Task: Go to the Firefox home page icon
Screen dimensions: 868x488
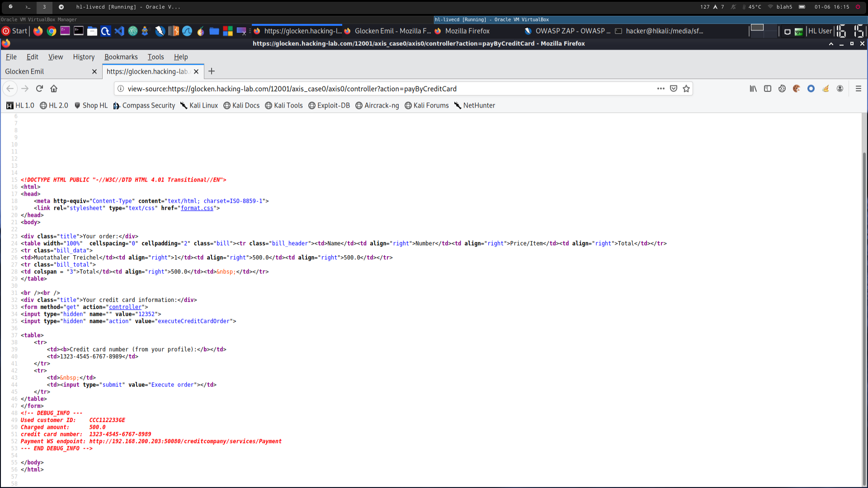Action: point(54,89)
